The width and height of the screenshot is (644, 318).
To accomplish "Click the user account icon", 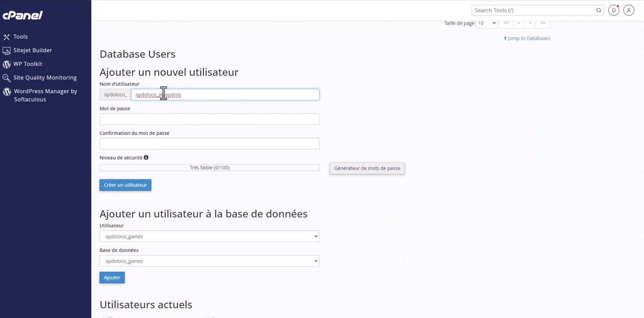I will 629,10.
